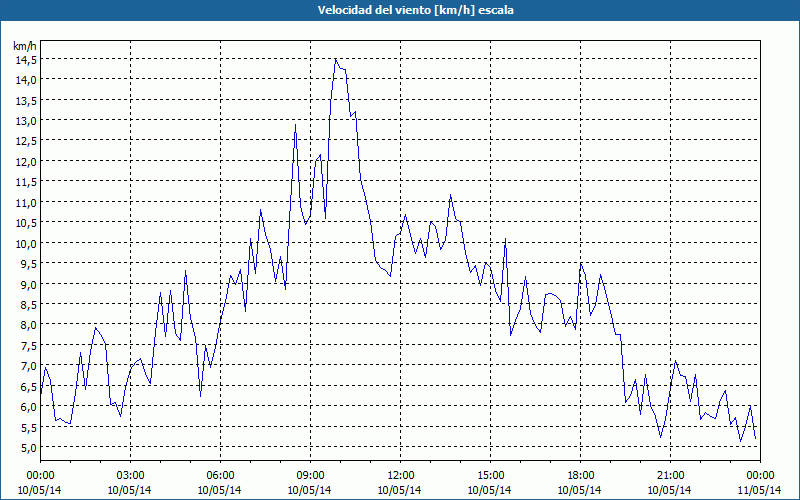Click the '09:00' time label
800x500 pixels.
pos(310,476)
